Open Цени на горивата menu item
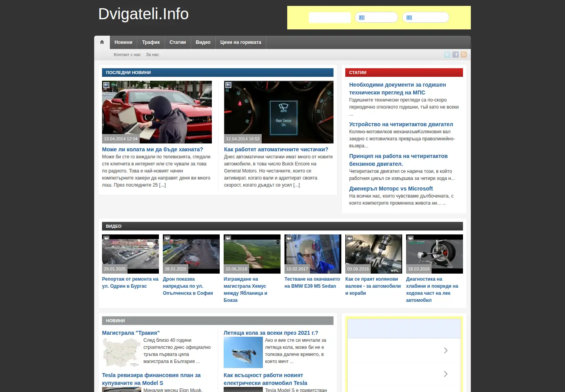Screen dimensions: 565x392 pos(241,42)
